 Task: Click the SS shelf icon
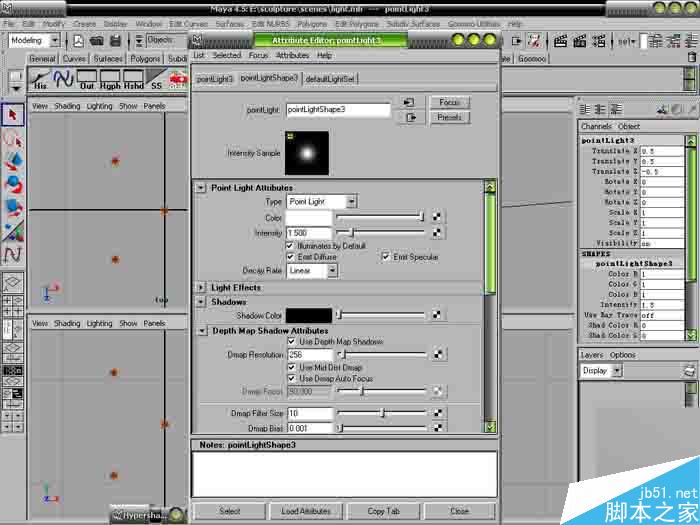[156, 79]
